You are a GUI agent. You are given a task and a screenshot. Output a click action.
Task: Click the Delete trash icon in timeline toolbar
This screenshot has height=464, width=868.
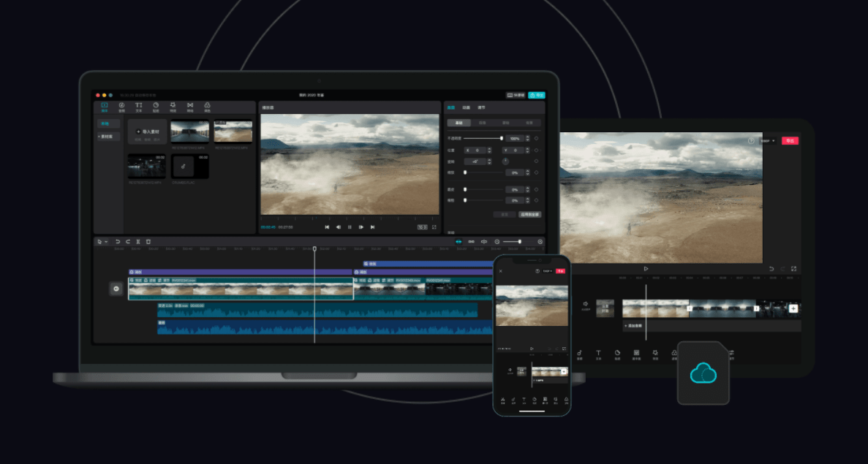[148, 241]
